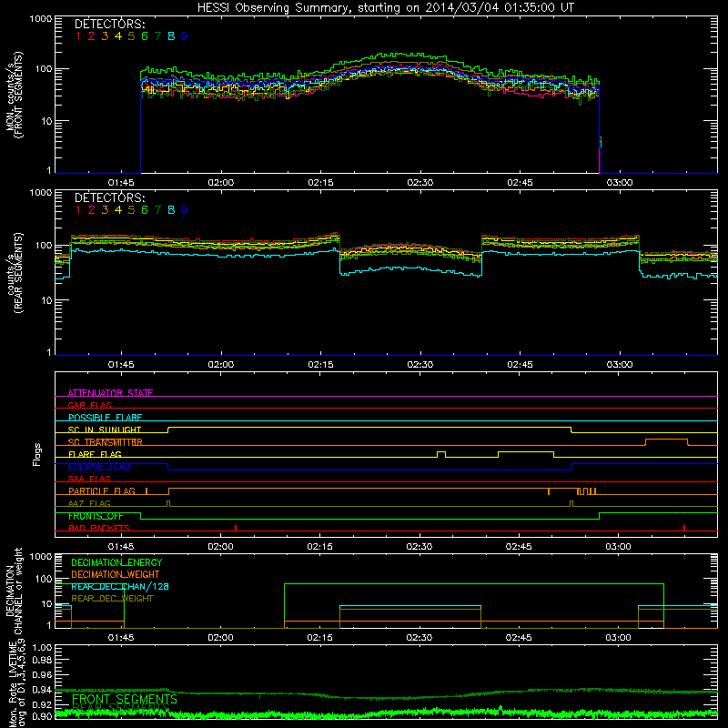This screenshot has height=728, width=728.
Task: Click the 1000 value on front segments axis
Action: pyautogui.click(x=41, y=19)
